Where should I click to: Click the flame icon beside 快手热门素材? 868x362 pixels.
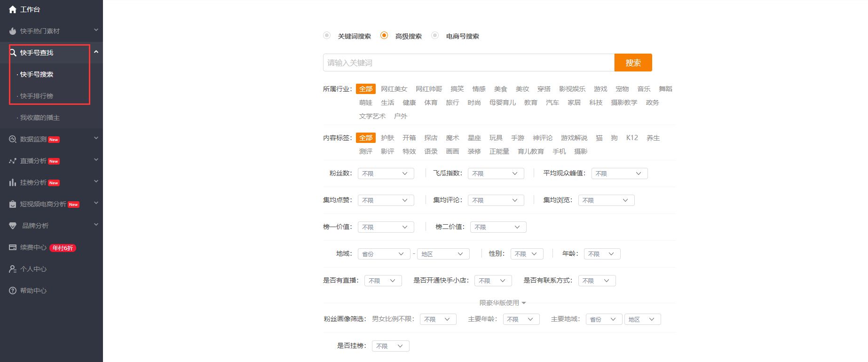(x=13, y=31)
